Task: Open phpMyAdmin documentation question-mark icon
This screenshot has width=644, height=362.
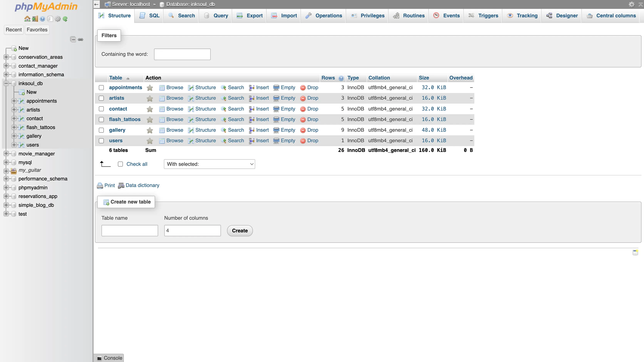Action: [43, 19]
